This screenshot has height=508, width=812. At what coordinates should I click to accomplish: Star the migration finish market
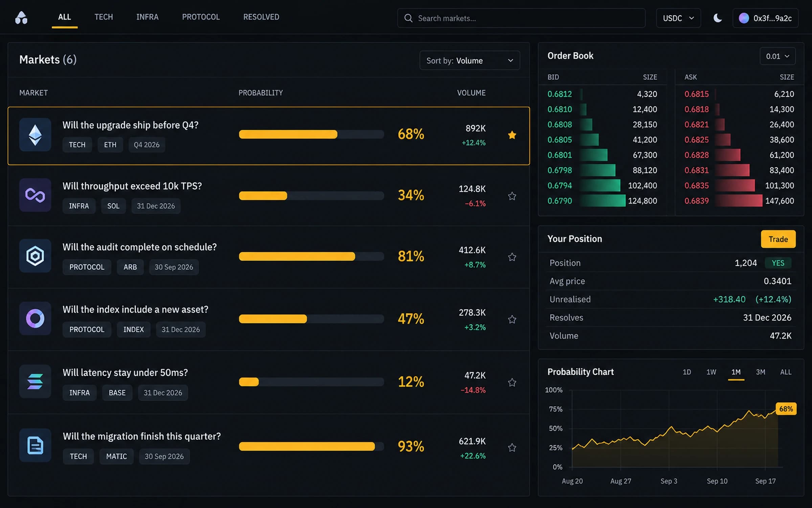512,447
